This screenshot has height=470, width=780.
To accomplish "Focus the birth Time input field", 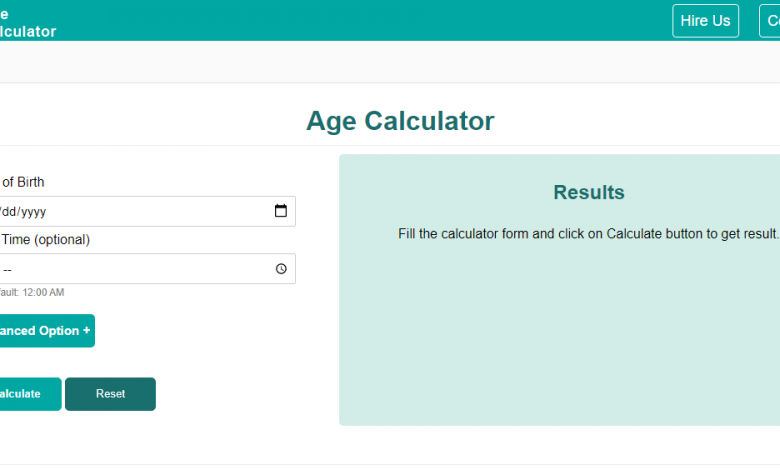I will pos(148,269).
